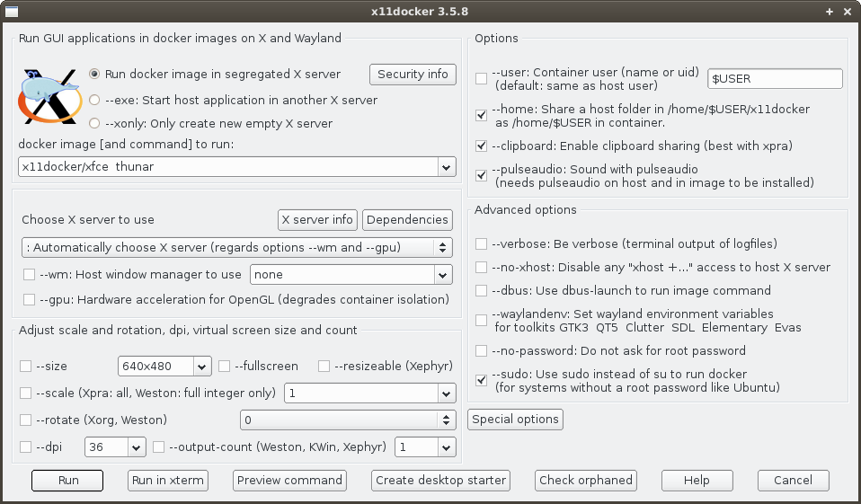Maximize window with plus button
The image size is (861, 504).
[830, 12]
